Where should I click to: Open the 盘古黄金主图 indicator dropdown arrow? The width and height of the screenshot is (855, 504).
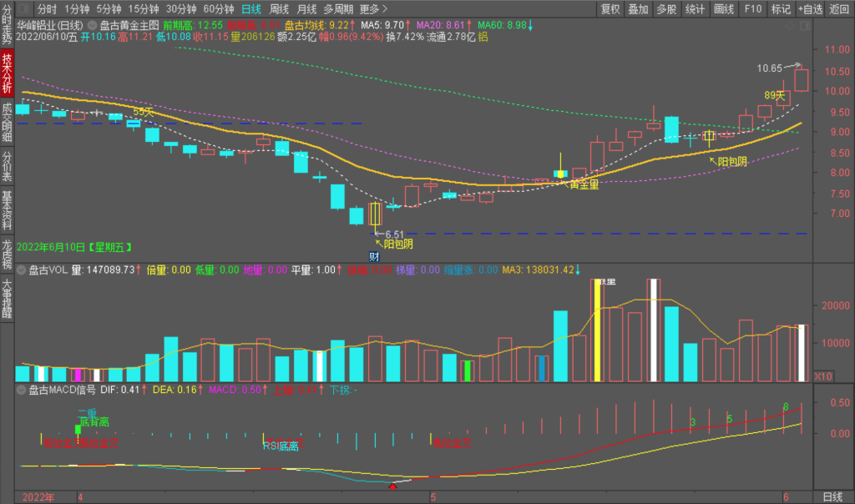click(x=91, y=25)
